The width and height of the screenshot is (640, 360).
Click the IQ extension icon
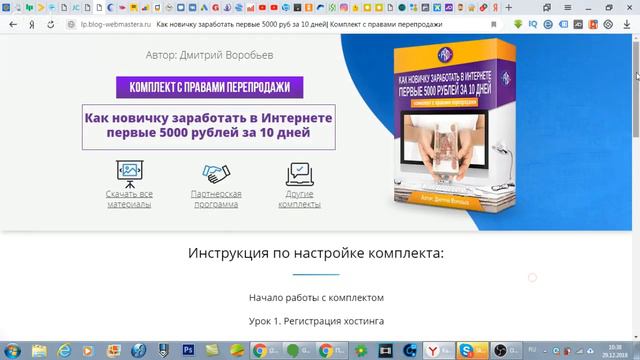tap(533, 24)
